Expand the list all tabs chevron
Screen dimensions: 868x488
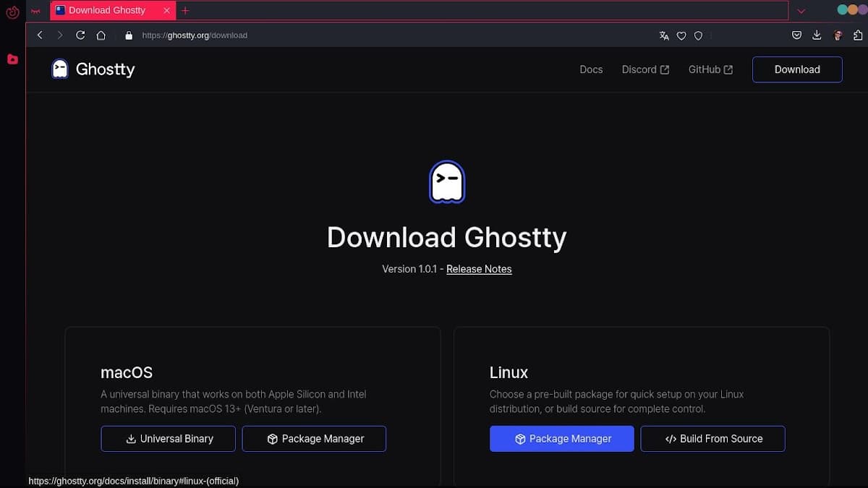pyautogui.click(x=801, y=11)
